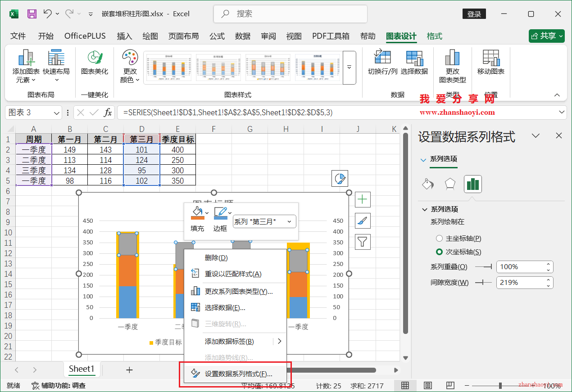The image size is (572, 392).
Task: Select the 次坐标轴 radio button
Action: pos(439,252)
